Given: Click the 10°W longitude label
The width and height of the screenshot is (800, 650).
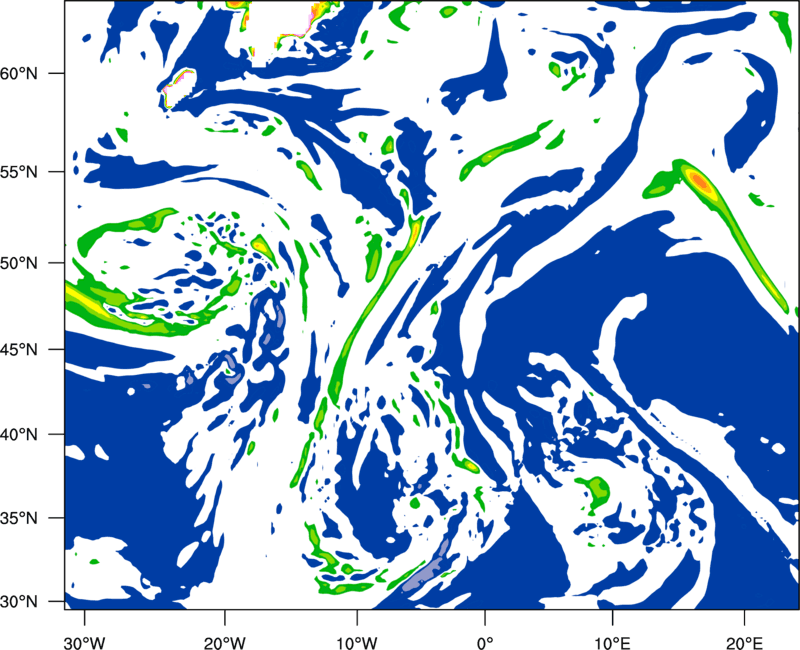Looking at the screenshot, I should [356, 643].
